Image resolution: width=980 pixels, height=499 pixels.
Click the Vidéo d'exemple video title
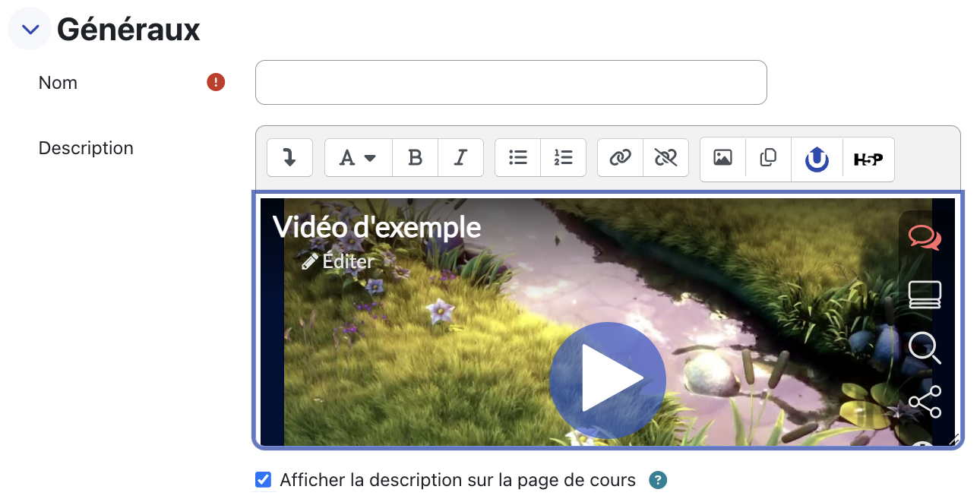(377, 227)
